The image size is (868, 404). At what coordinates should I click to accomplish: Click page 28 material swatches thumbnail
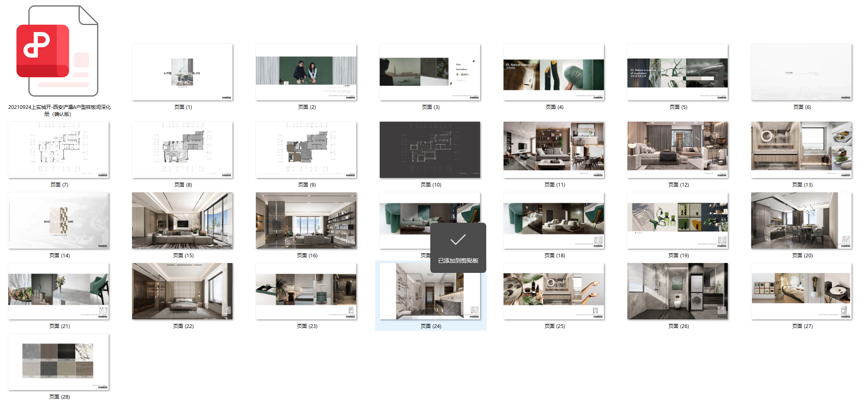58,362
